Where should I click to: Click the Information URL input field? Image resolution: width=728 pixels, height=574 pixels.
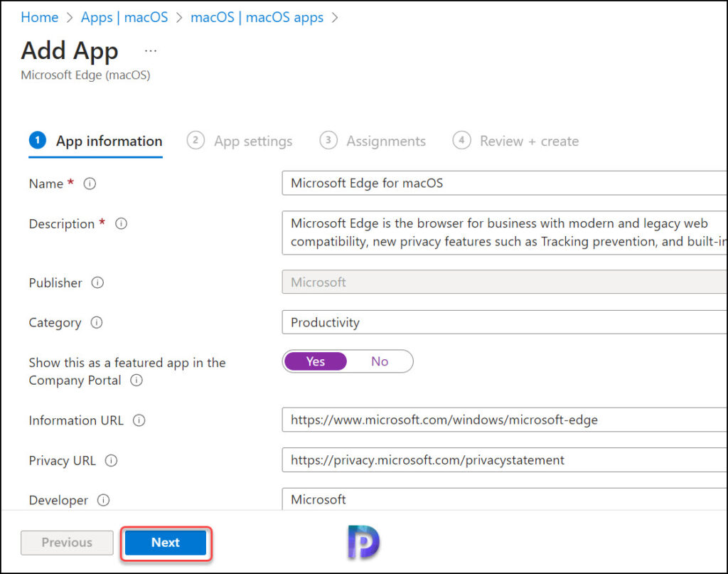(x=504, y=420)
